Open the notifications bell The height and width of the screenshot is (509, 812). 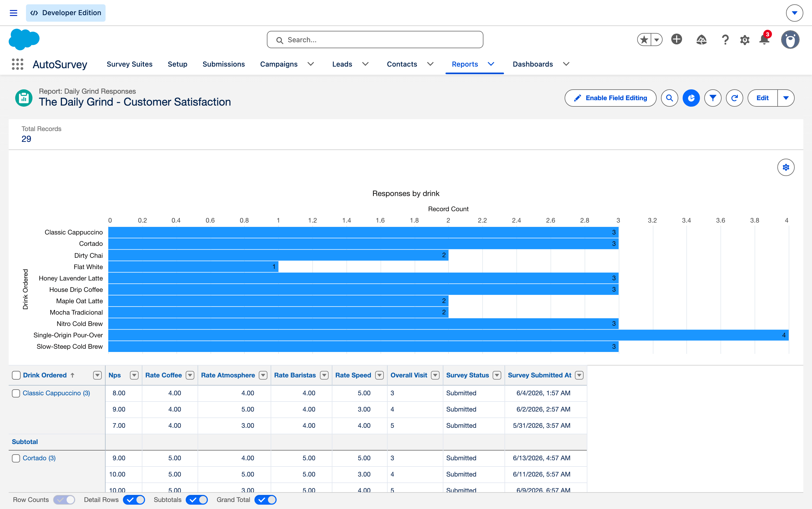pos(764,39)
